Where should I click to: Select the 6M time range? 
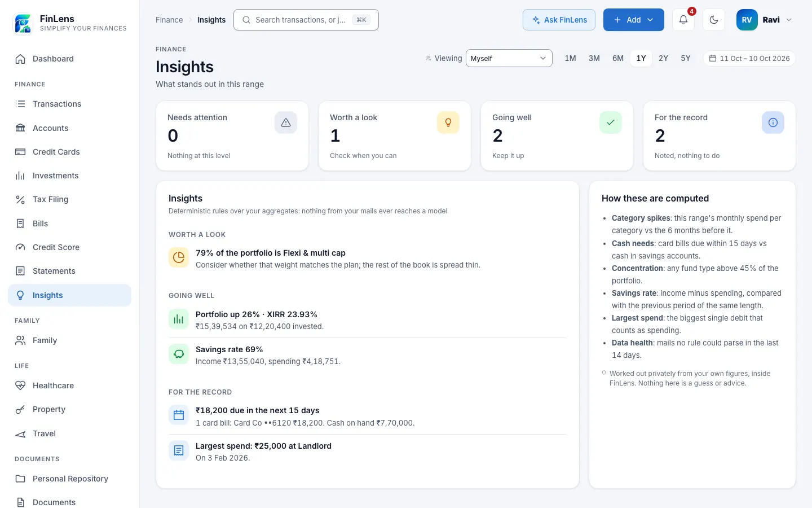618,58
